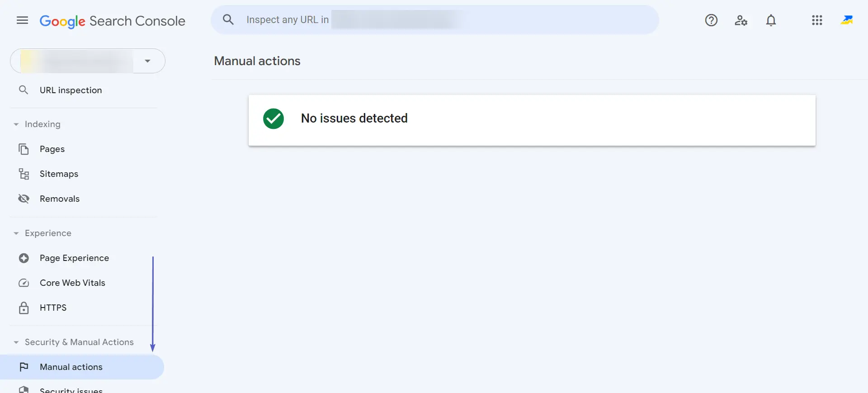Screen dimensions: 868x393
Task: Click the notifications bell
Action: coord(771,20)
